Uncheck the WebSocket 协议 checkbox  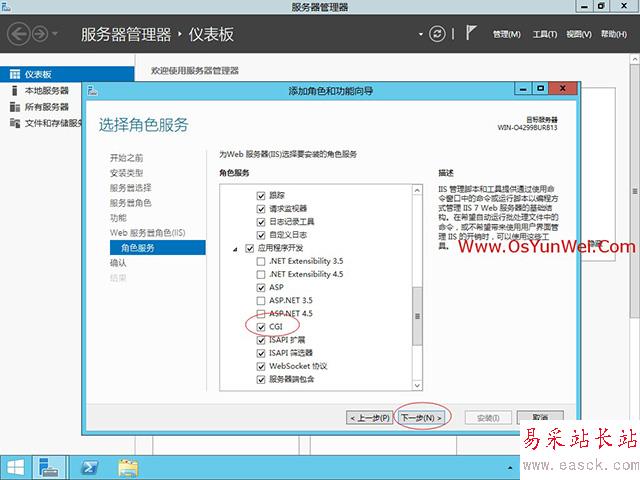(261, 366)
